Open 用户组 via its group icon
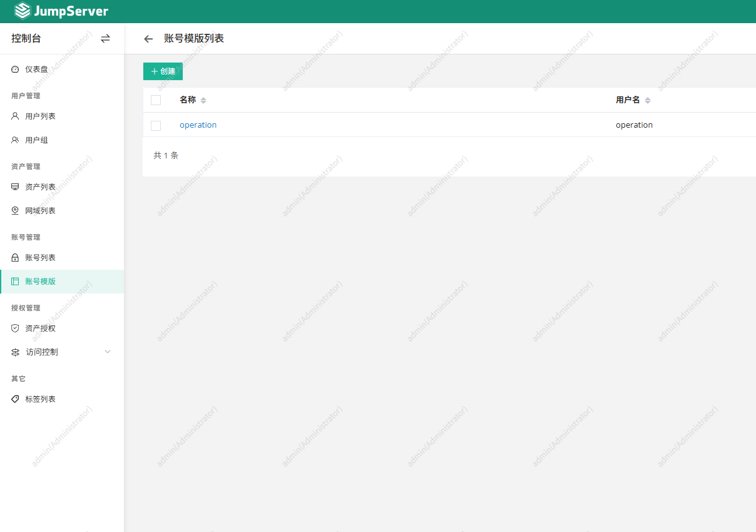 [14, 140]
